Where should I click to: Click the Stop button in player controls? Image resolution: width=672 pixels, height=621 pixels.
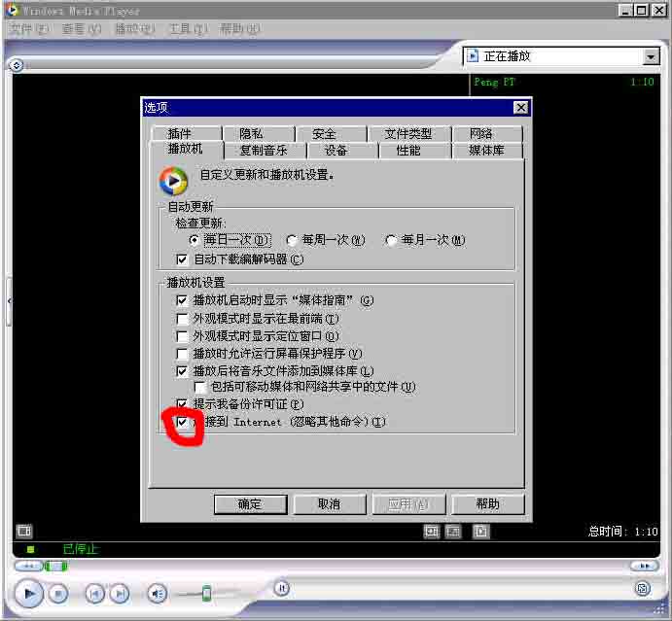pos(58,594)
